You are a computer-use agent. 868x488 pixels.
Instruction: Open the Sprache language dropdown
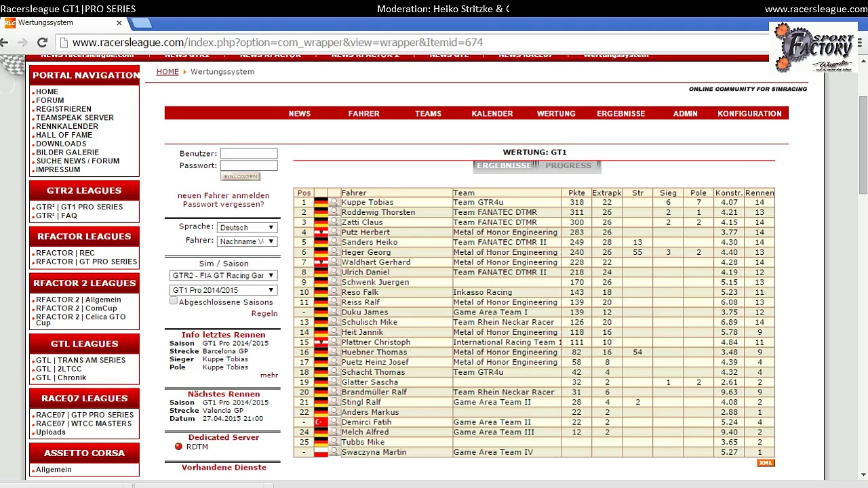[x=247, y=228]
